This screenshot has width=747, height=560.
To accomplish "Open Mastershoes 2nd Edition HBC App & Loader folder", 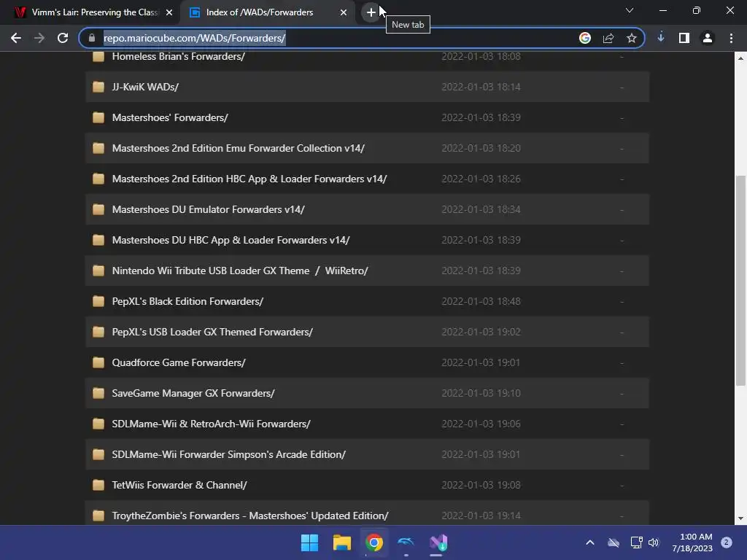I will click(249, 179).
